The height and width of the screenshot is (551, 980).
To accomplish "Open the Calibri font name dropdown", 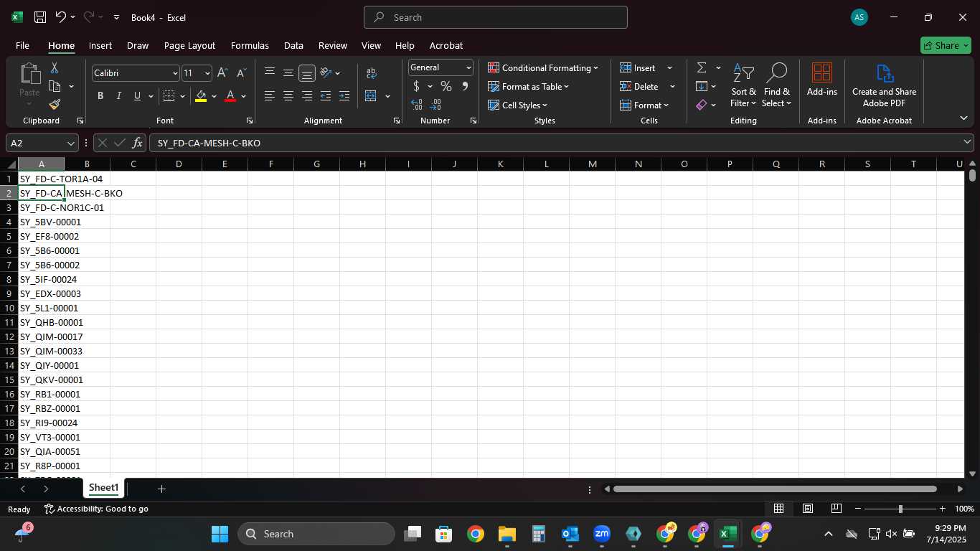I will [x=175, y=73].
